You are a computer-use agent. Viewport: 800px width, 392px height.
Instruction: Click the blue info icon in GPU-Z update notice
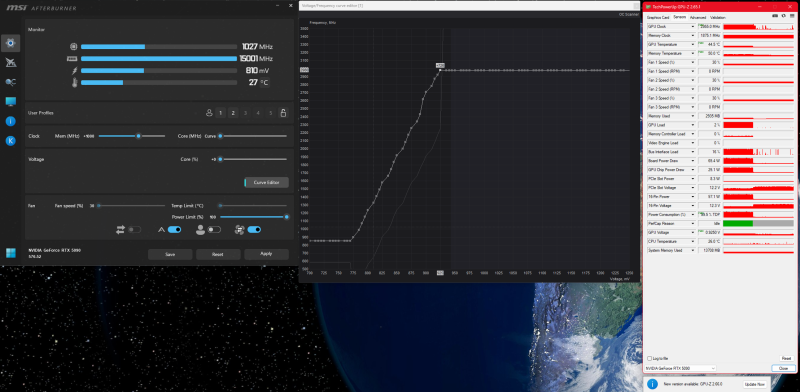[x=653, y=384]
